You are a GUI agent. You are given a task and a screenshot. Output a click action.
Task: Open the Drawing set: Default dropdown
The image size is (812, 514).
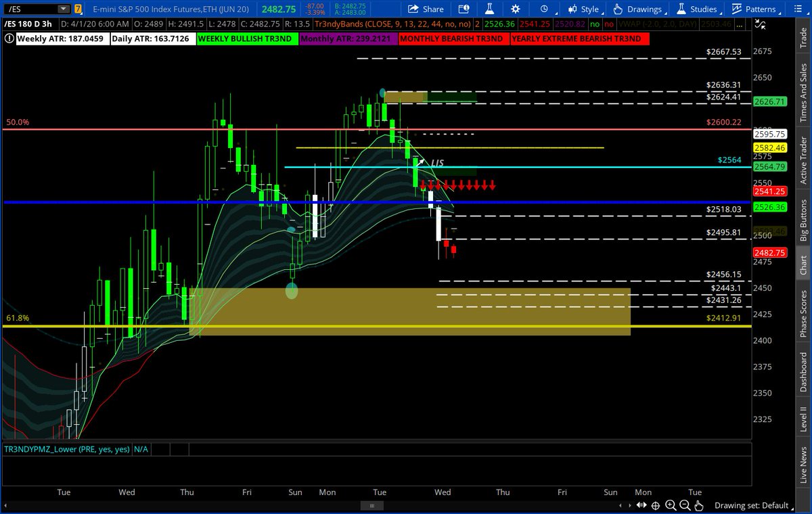[756, 505]
